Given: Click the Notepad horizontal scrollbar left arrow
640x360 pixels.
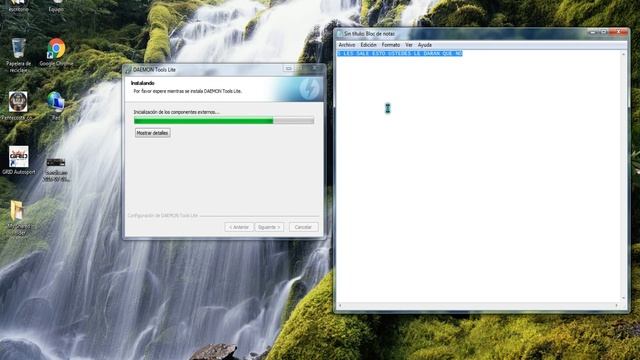Looking at the screenshot, I should tap(340, 305).
